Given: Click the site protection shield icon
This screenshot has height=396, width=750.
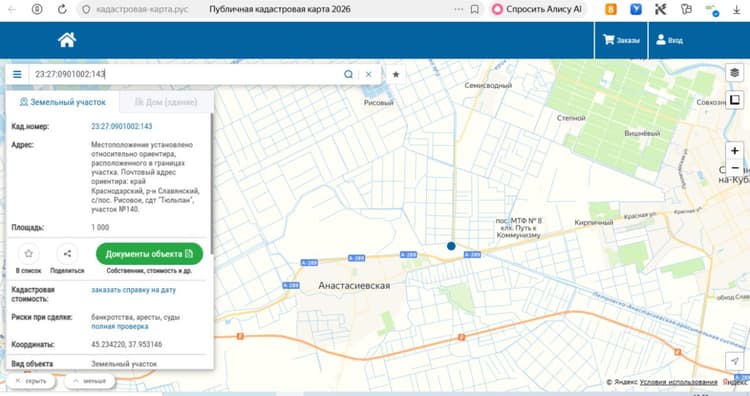Looking at the screenshot, I should point(86,9).
